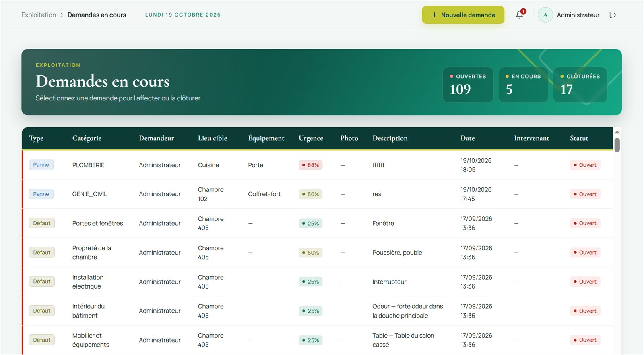644x355 pixels.
Task: Click the 50% urgency badge in GENIE_CIVIL row
Action: pyautogui.click(x=310, y=194)
